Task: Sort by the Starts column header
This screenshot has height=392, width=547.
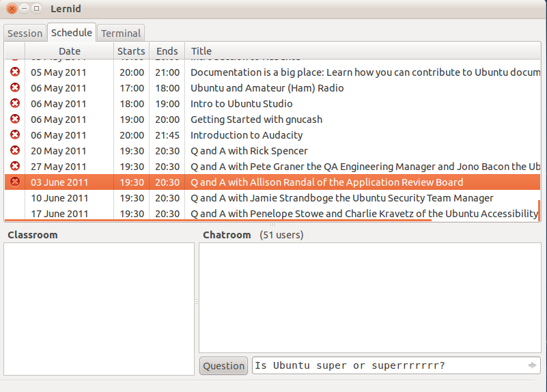Action: (x=131, y=51)
